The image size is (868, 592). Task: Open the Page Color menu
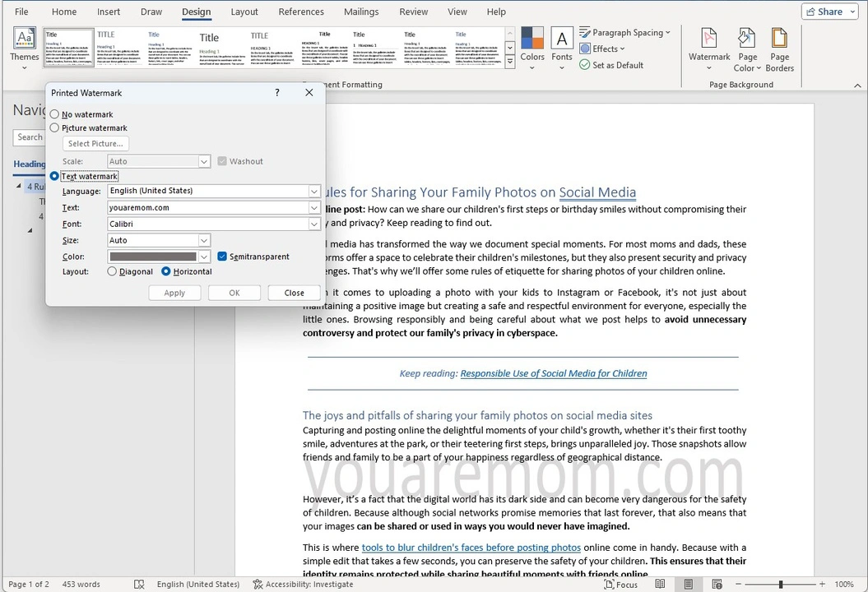[x=747, y=49]
